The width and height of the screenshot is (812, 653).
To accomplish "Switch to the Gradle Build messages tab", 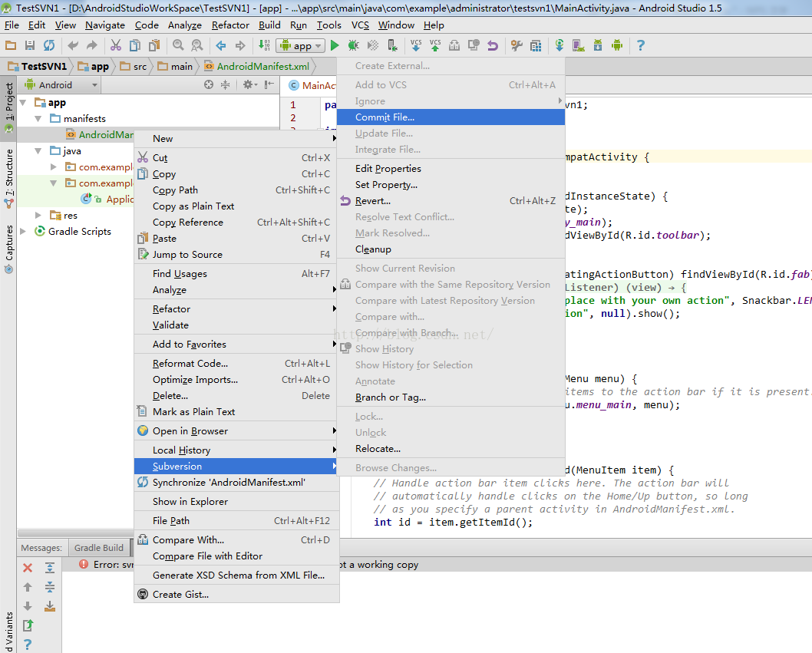I will (99, 548).
